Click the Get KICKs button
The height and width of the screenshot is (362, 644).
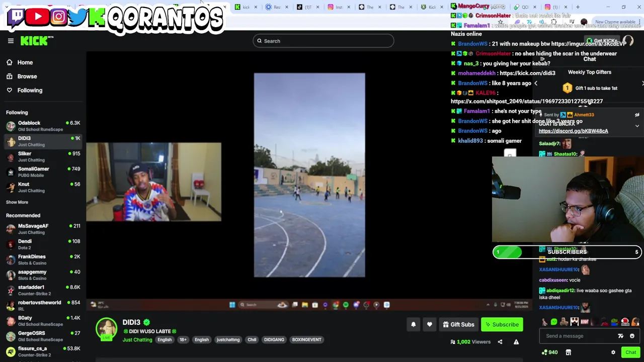pos(602,41)
